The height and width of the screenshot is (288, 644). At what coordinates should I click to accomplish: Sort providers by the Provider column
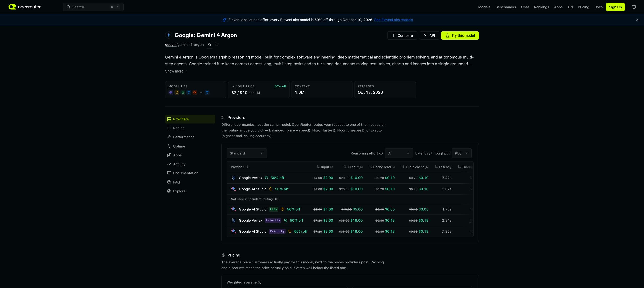(239, 167)
